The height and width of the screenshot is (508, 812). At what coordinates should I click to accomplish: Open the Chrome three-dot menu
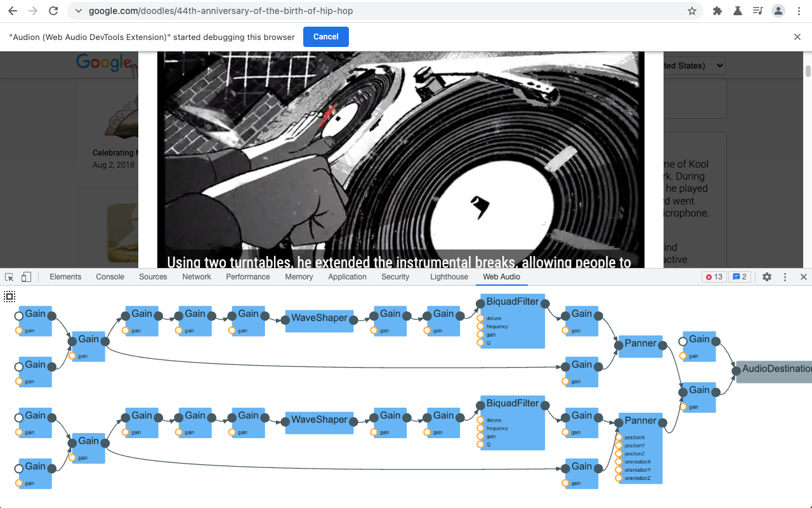(799, 11)
